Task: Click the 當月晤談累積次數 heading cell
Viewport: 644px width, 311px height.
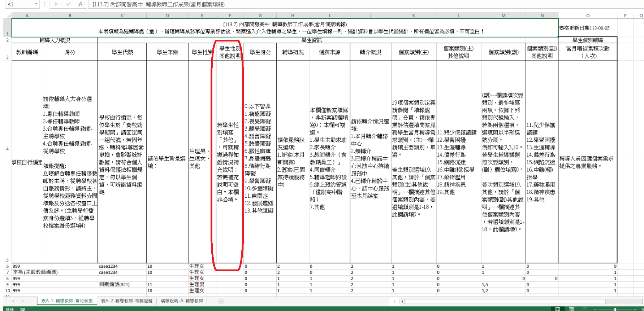Action: (588, 52)
